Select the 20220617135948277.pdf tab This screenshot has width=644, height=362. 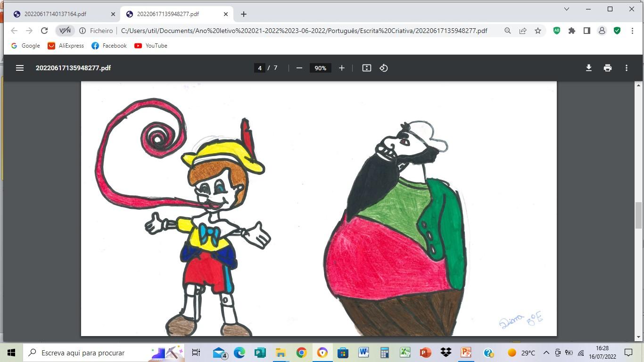coord(176,14)
